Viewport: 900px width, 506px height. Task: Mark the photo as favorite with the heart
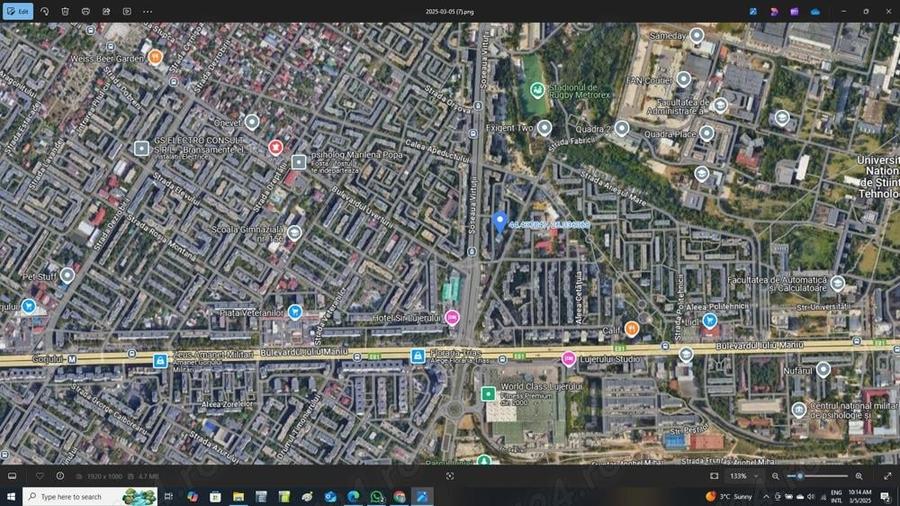[40, 476]
